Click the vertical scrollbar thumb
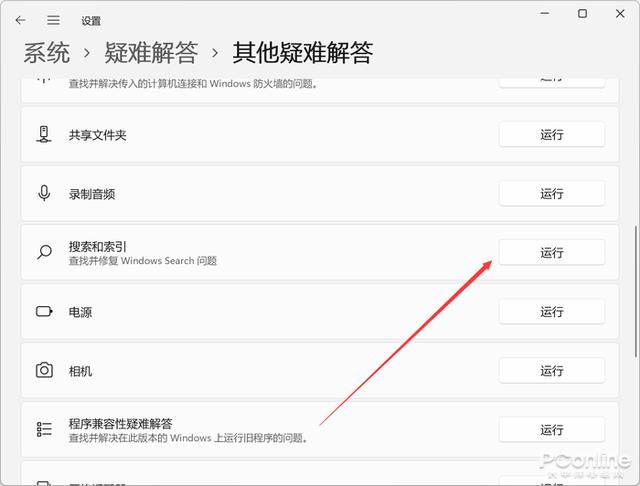 coord(636,291)
